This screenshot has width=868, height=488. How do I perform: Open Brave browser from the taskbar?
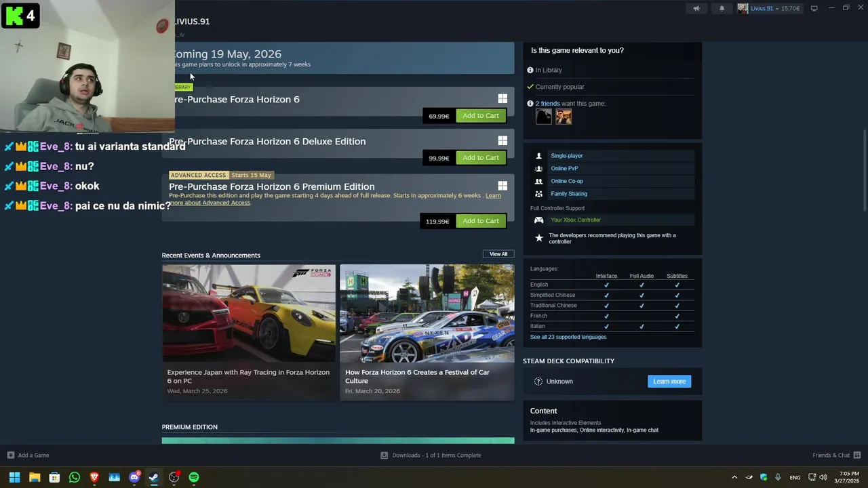94,477
